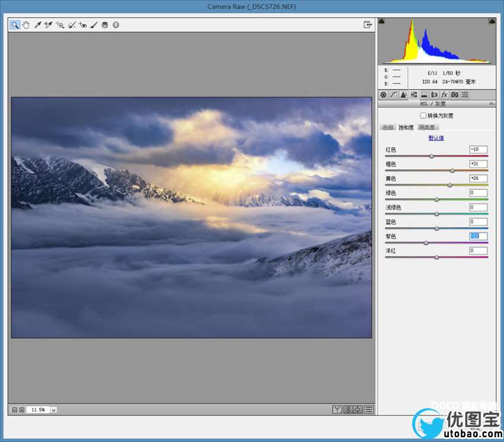This screenshot has width=504, height=442.
Task: Toggle the shadow clipping warning in histogram
Action: 381,21
